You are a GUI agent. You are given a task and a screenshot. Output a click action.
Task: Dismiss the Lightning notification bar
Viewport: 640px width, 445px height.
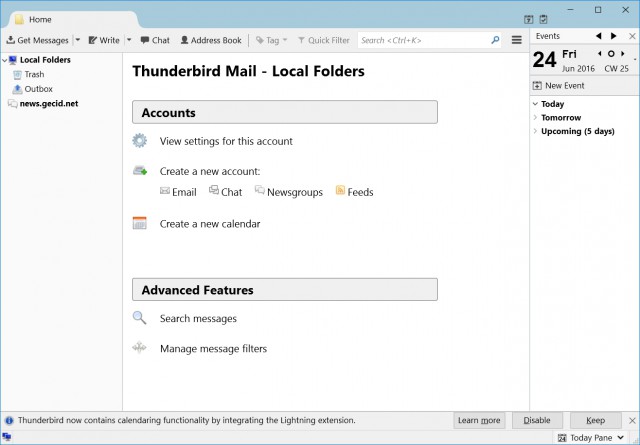[x=632, y=421]
